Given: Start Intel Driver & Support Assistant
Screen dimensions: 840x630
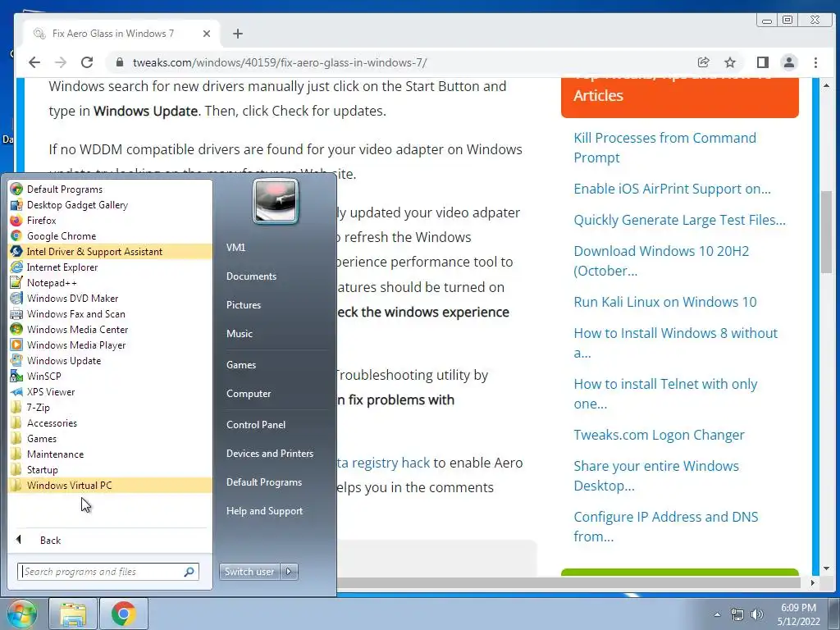Looking at the screenshot, I should 111,251.
